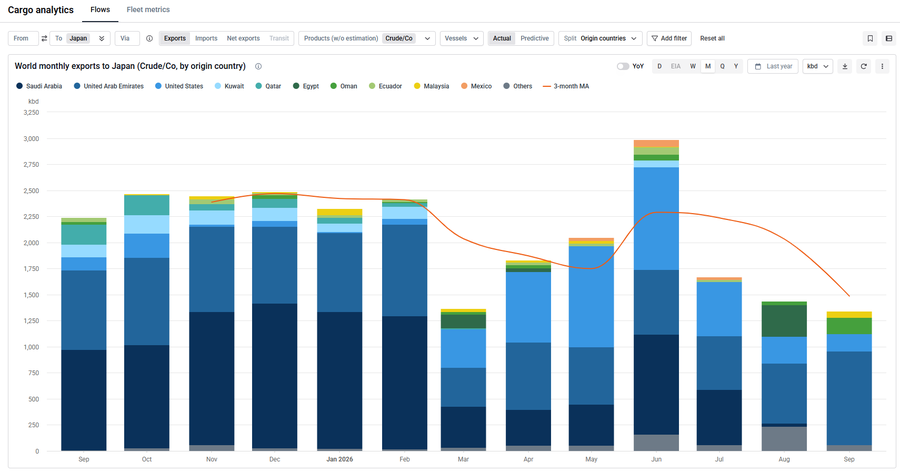Screen dimensions: 900x472
Task: Select the Predictive mode option
Action: tap(534, 38)
